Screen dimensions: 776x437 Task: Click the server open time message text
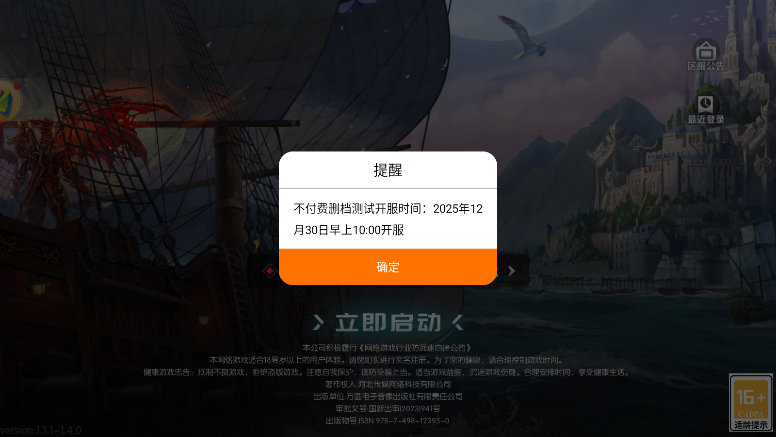click(388, 219)
